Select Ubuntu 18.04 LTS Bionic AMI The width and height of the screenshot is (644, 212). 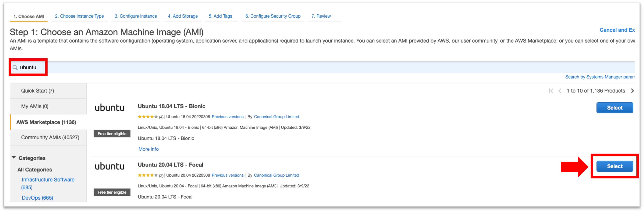tap(614, 108)
